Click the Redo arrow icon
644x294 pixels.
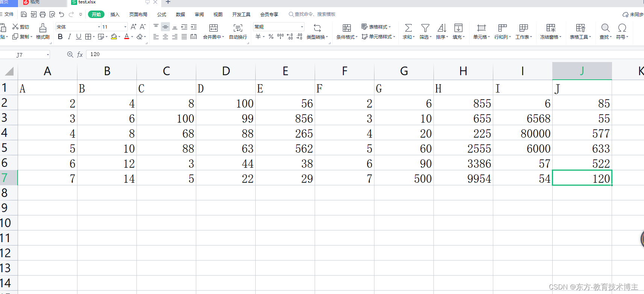(71, 14)
